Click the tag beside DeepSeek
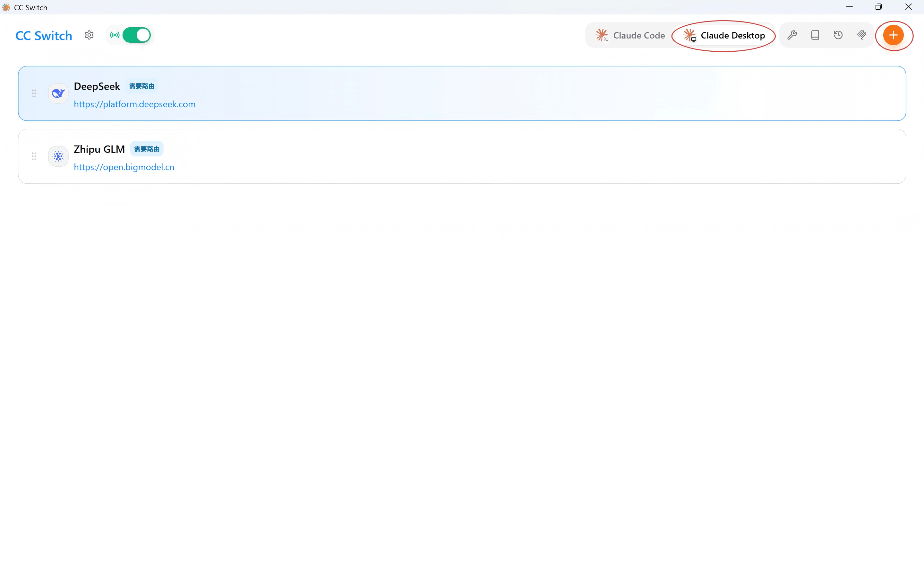The height and width of the screenshot is (578, 924). (x=142, y=86)
